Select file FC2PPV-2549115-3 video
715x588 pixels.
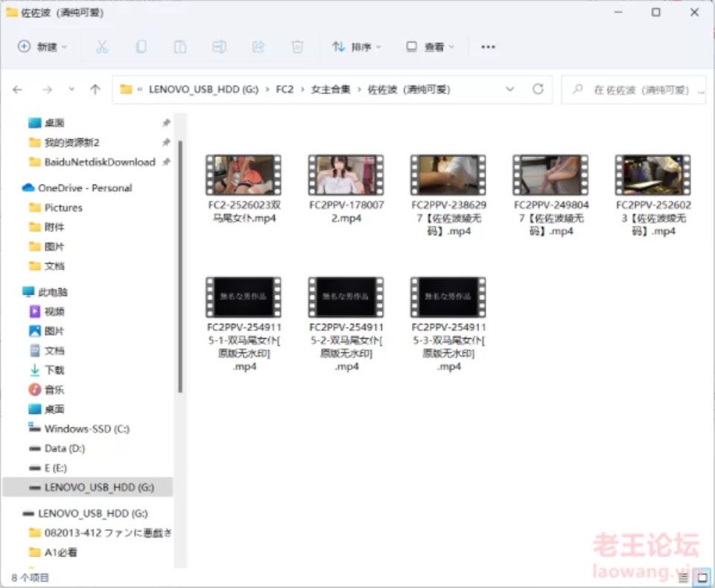point(448,324)
